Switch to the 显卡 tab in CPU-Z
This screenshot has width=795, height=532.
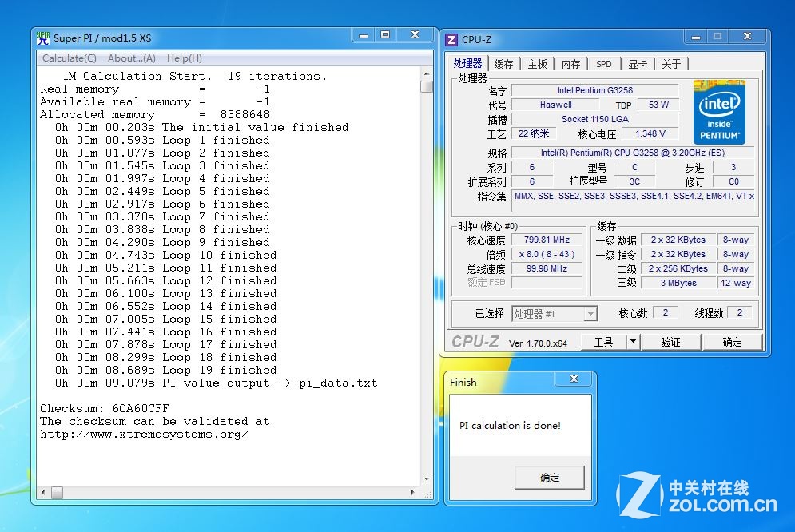point(638,64)
